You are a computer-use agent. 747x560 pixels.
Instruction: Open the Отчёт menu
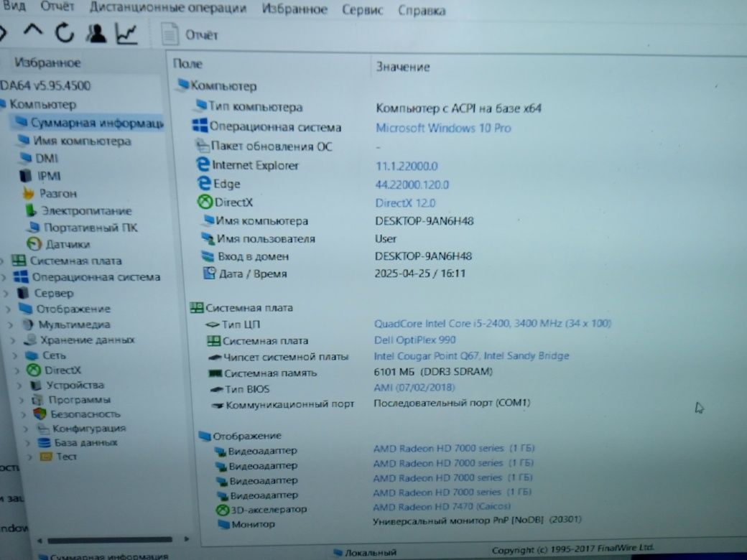click(57, 6)
